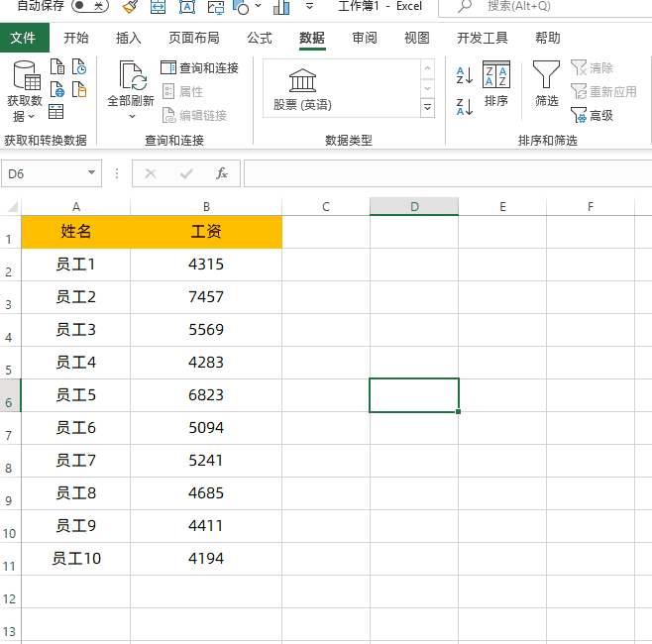652x644 pixels.
Task: Switch to the 页面布局 Page Layout tab
Action: pos(194,38)
